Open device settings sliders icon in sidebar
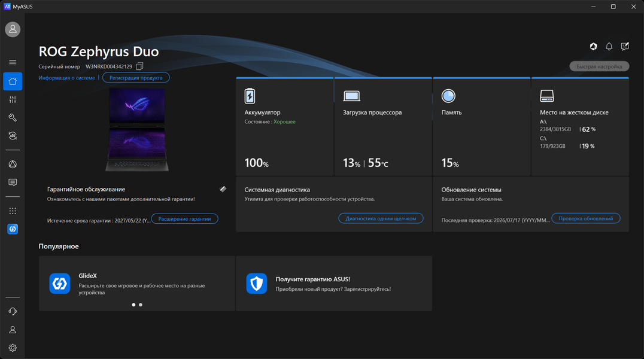 pyautogui.click(x=13, y=99)
